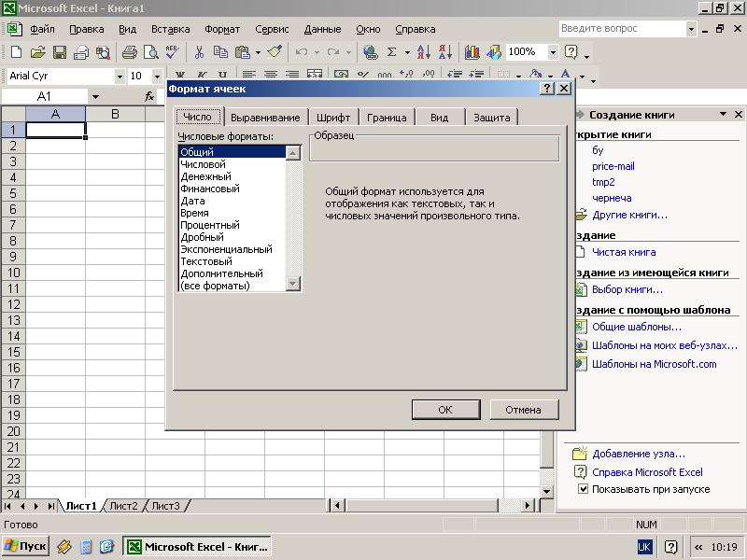Image resolution: width=747 pixels, height=560 pixels.
Task: Switch to the Вид tab in dialog
Action: [439, 118]
